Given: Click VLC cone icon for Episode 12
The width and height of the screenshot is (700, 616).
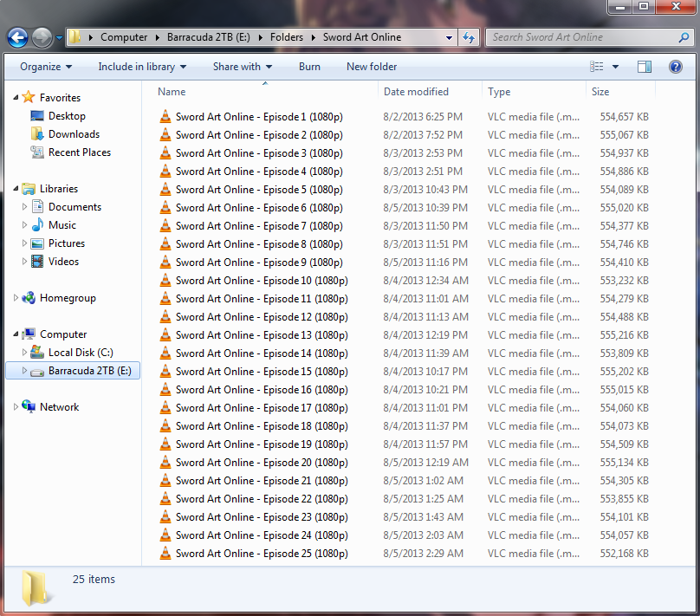Looking at the screenshot, I should coord(165,317).
